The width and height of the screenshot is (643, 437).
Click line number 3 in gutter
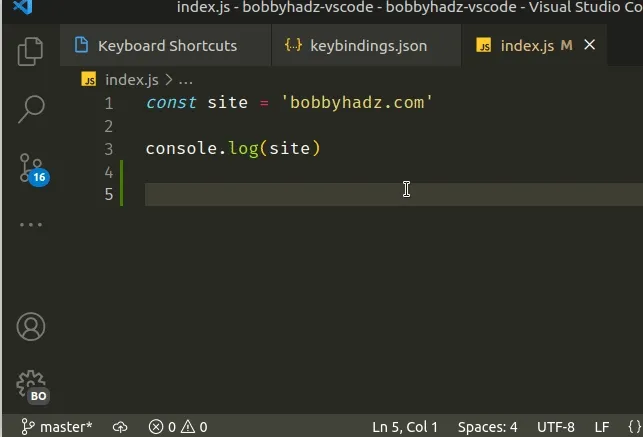click(109, 149)
